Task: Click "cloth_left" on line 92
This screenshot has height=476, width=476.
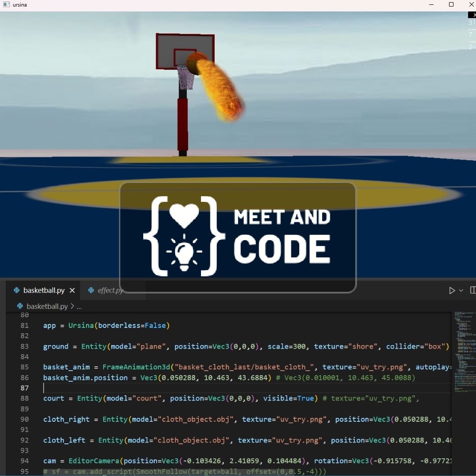Action: pyautogui.click(x=64, y=440)
